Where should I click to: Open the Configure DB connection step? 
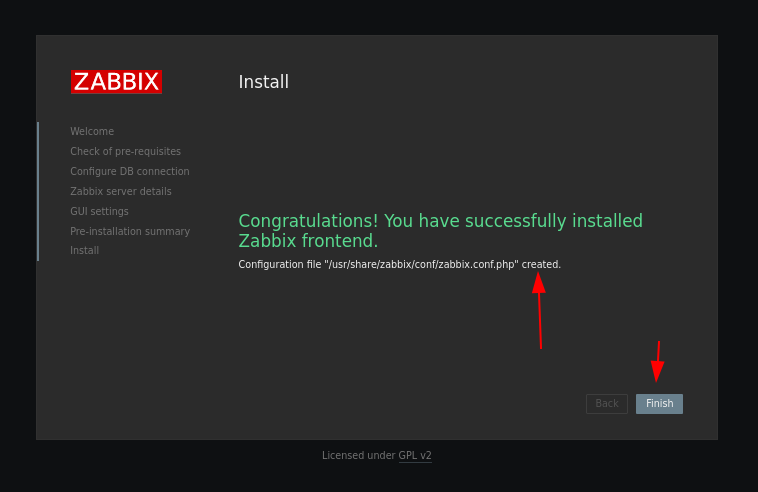[x=130, y=171]
